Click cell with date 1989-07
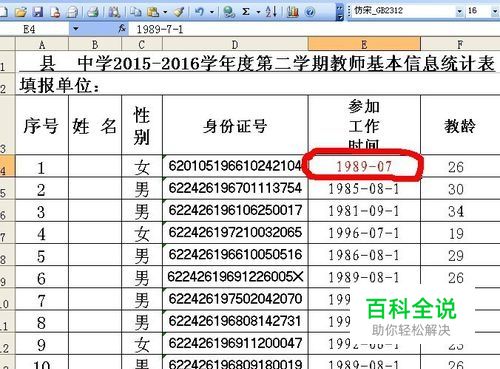Screen dimensions: 500x369 point(364,166)
